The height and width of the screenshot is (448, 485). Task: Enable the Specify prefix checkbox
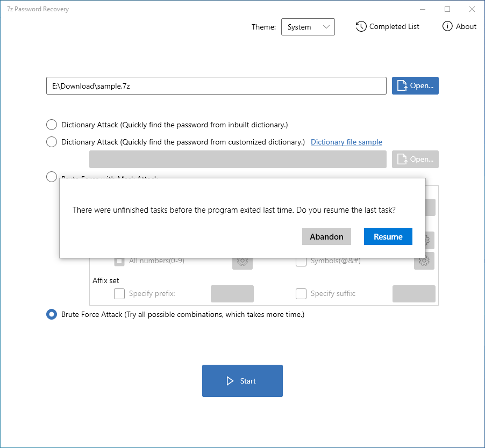119,294
